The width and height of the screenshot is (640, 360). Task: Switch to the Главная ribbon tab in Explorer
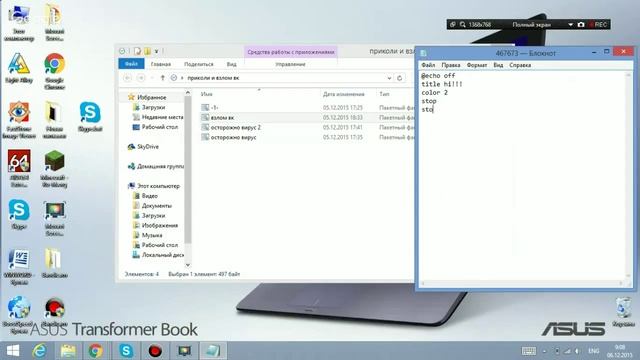point(161,64)
